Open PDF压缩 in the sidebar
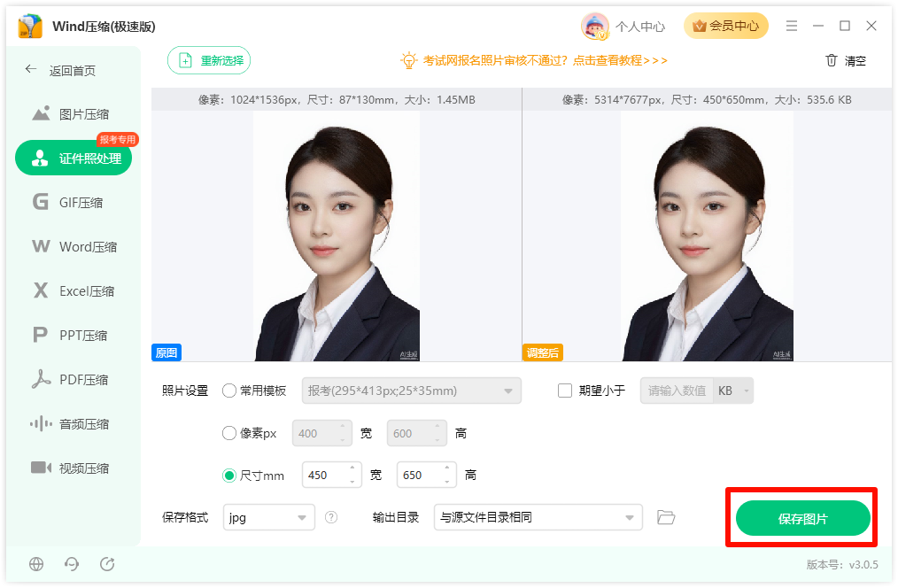 74,379
